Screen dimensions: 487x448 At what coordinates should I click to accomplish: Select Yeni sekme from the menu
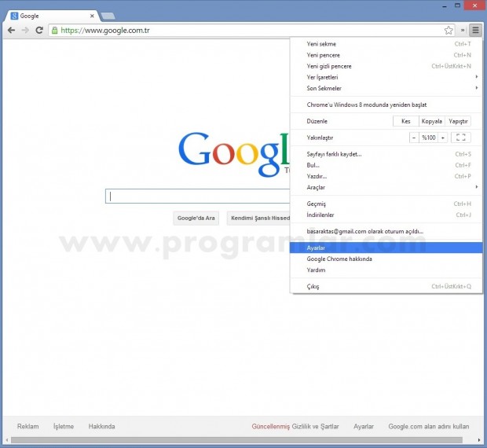click(386, 44)
